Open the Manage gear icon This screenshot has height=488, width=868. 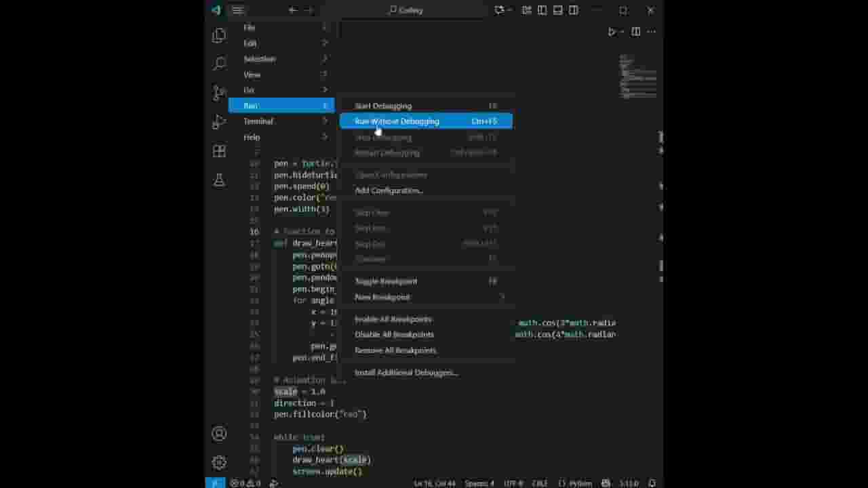[219, 462]
